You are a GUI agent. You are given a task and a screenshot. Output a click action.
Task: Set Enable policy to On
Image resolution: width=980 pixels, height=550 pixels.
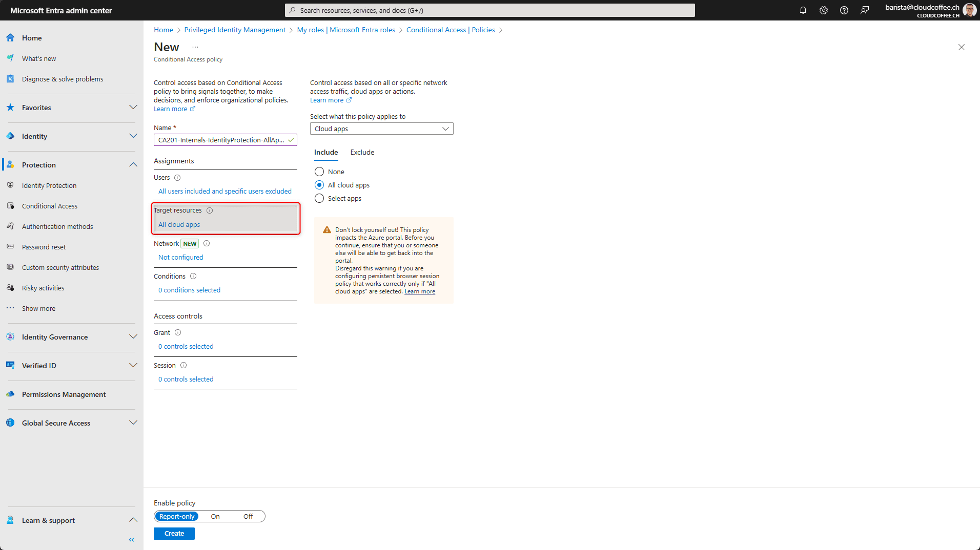tap(215, 516)
